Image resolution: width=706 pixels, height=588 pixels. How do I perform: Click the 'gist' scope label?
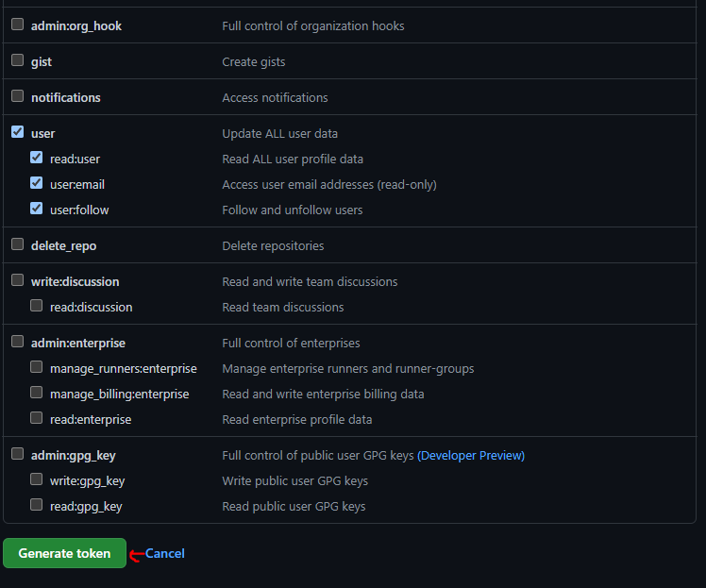click(x=42, y=62)
